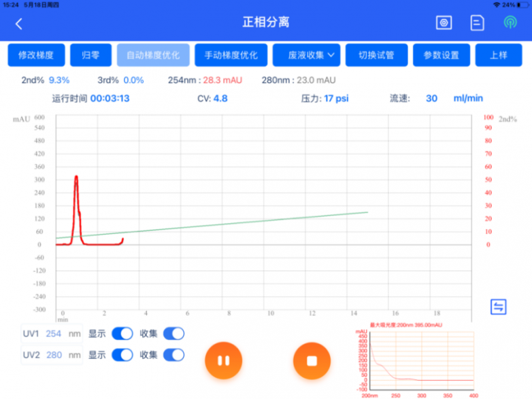Open the document report icon
532x399 pixels.
(477, 23)
